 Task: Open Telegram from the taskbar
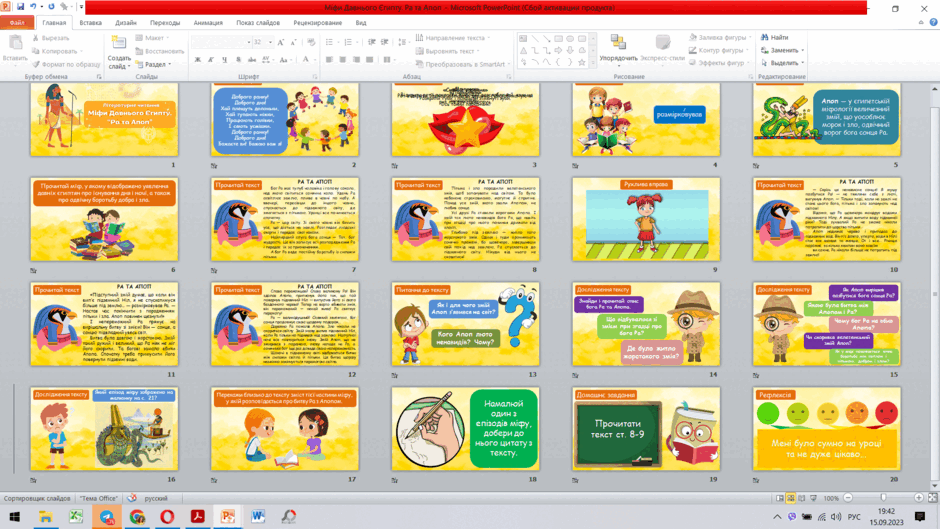point(107,516)
